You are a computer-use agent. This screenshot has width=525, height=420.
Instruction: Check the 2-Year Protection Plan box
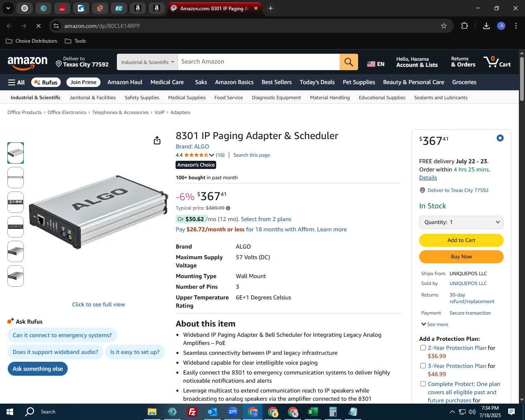[423, 348]
